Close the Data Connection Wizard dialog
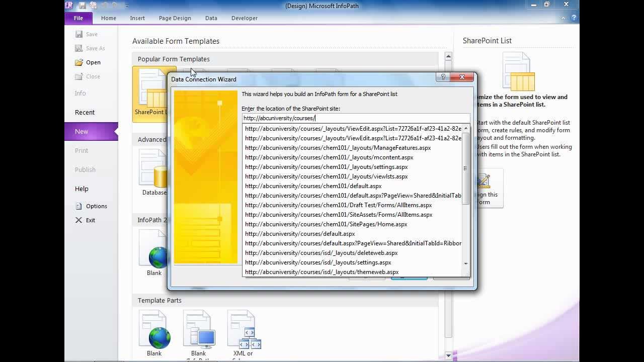 [461, 77]
